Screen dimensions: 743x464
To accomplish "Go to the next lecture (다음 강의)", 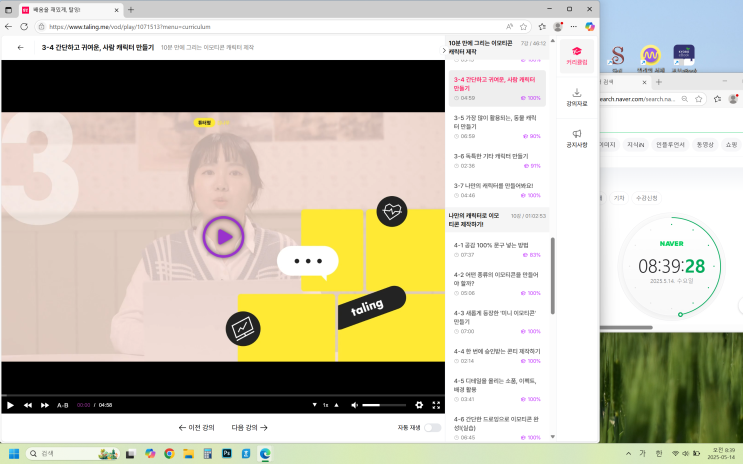I will pyautogui.click(x=249, y=428).
